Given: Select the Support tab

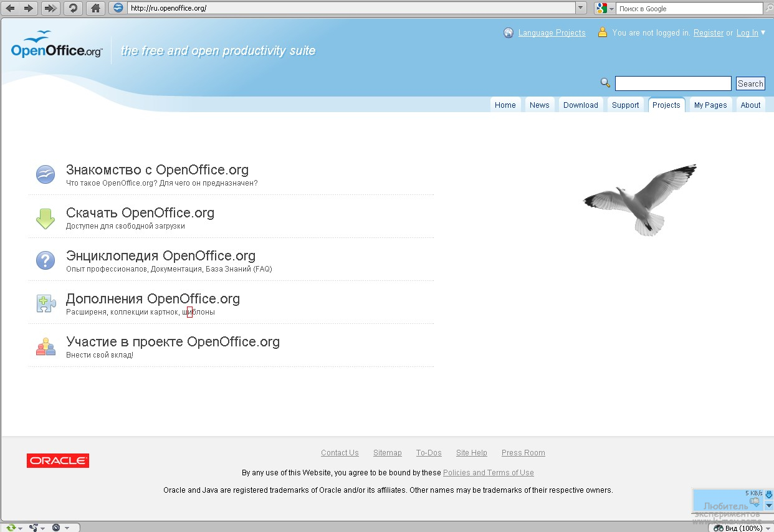Looking at the screenshot, I should click(626, 105).
